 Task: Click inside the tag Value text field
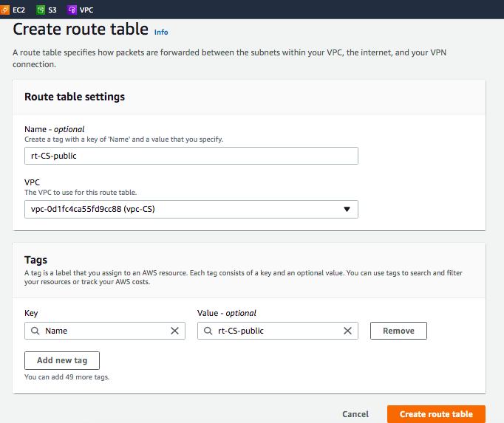[277, 331]
